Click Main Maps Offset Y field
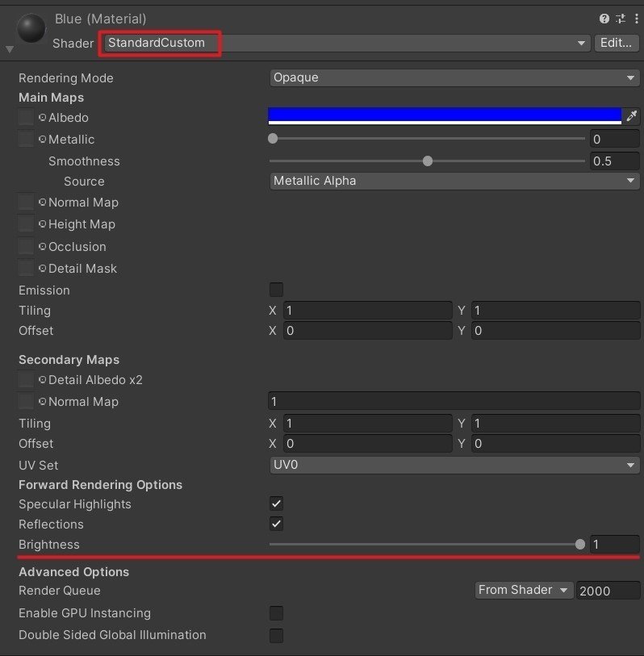 pyautogui.click(x=555, y=331)
